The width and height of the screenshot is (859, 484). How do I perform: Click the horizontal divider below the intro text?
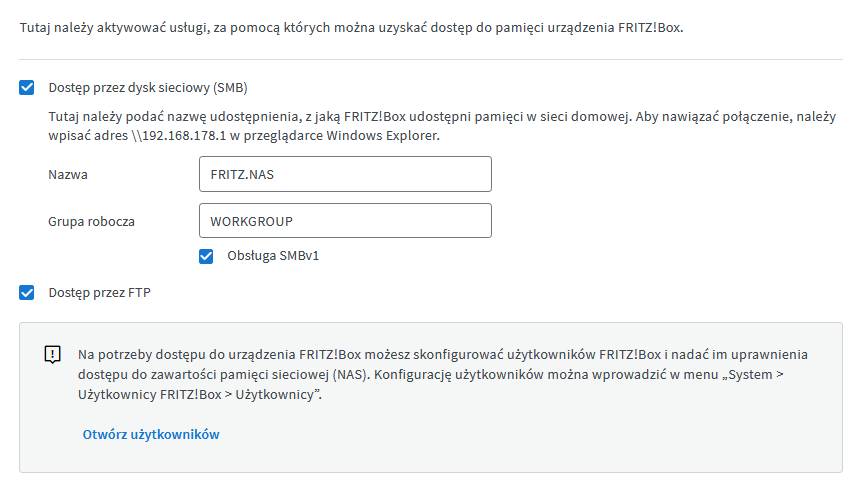(x=430, y=59)
